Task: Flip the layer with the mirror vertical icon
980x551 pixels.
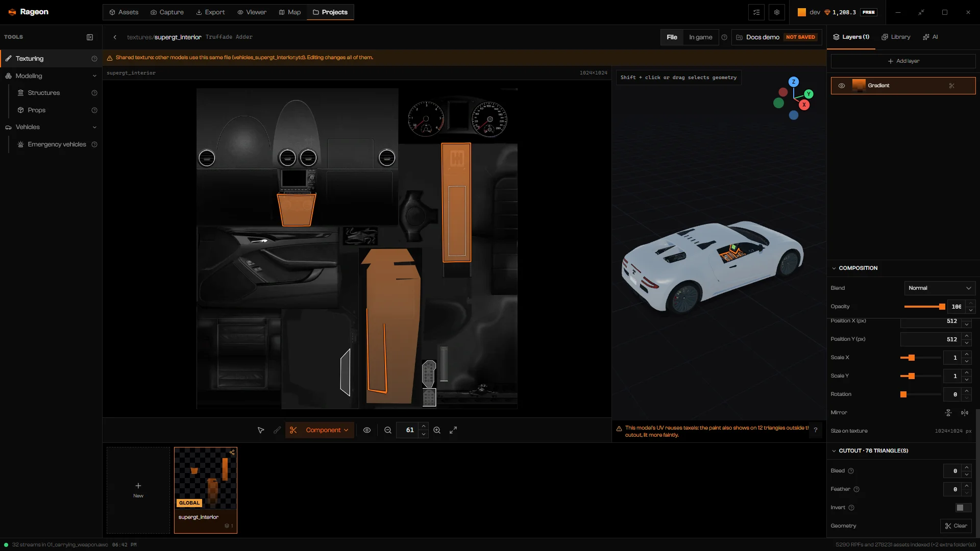Action: point(948,413)
